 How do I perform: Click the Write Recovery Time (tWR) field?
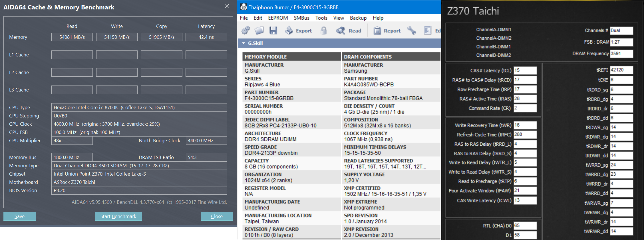click(525, 125)
